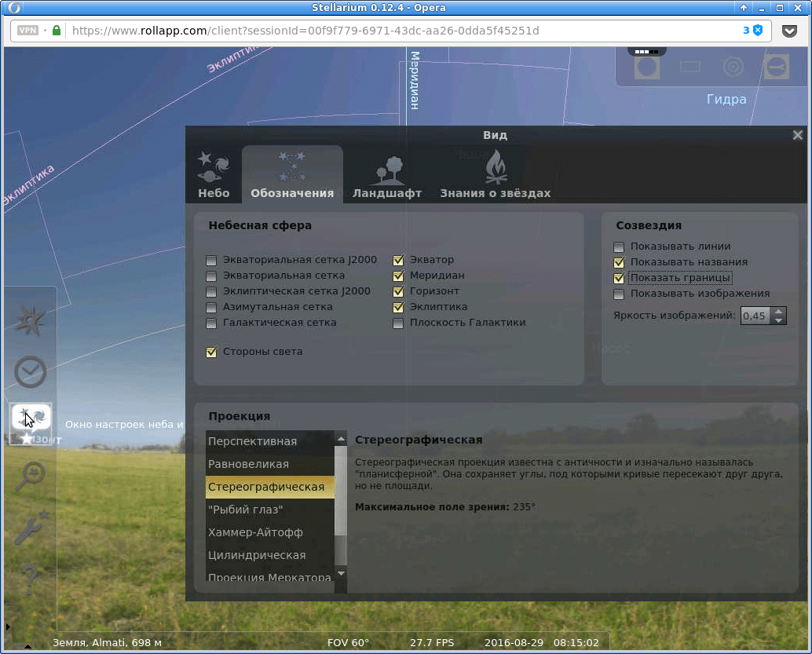Open the Знания о звёздах tab

[x=495, y=174]
